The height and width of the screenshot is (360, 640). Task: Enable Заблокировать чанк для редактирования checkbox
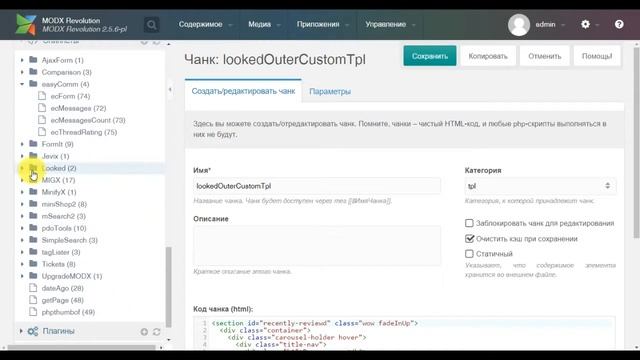469,223
